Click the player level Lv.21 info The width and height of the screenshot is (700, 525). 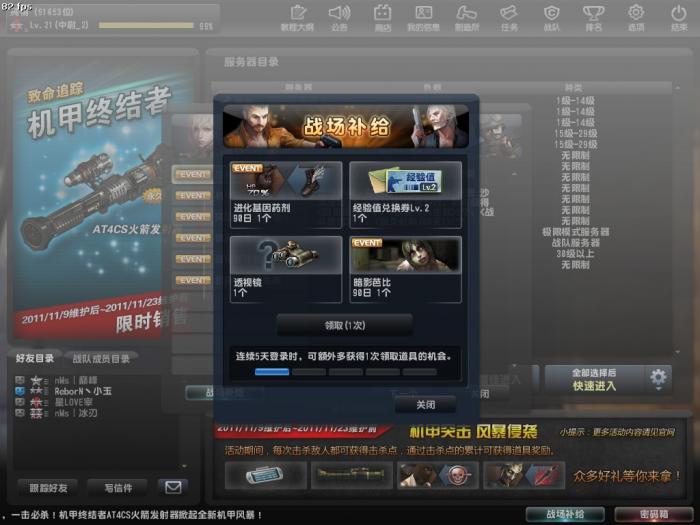point(58,25)
